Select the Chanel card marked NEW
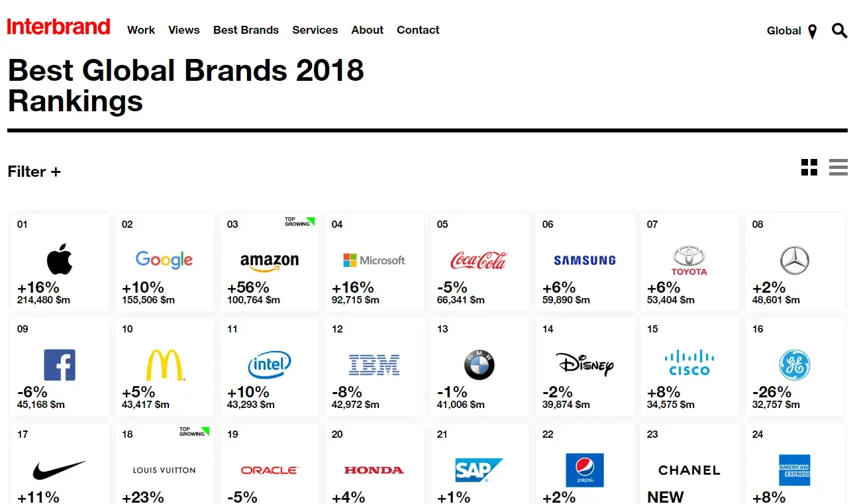The image size is (857, 504). 689,464
